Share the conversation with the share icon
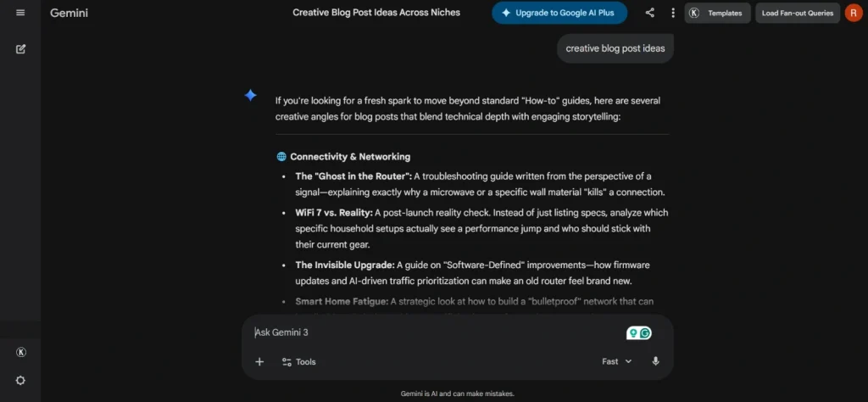 point(649,13)
